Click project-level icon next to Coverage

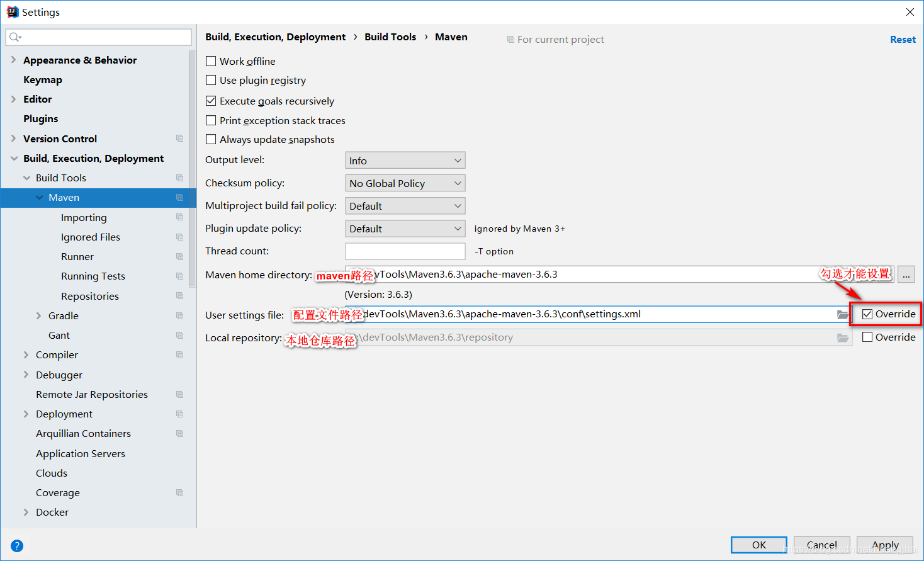click(180, 492)
